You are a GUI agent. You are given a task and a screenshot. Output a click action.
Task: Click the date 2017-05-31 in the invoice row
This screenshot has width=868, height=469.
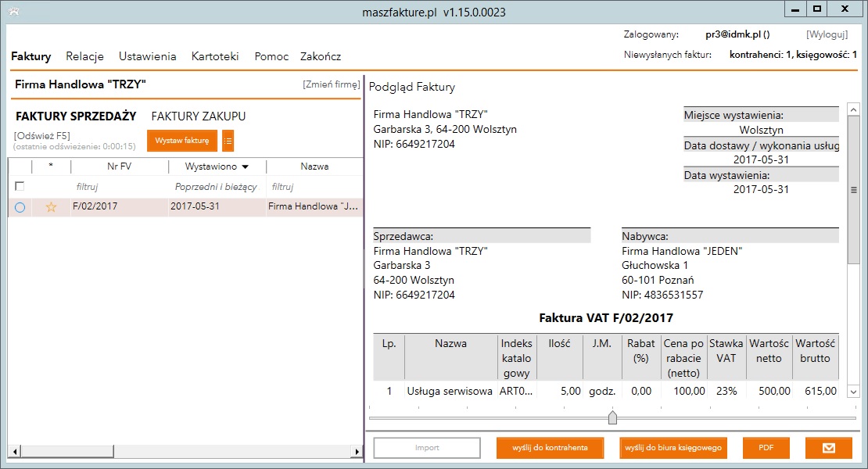pos(195,206)
